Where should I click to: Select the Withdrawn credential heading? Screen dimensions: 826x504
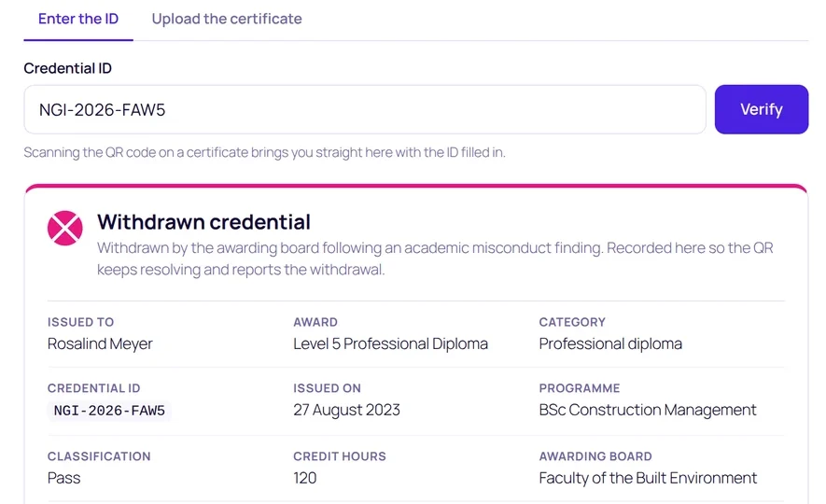tap(203, 222)
